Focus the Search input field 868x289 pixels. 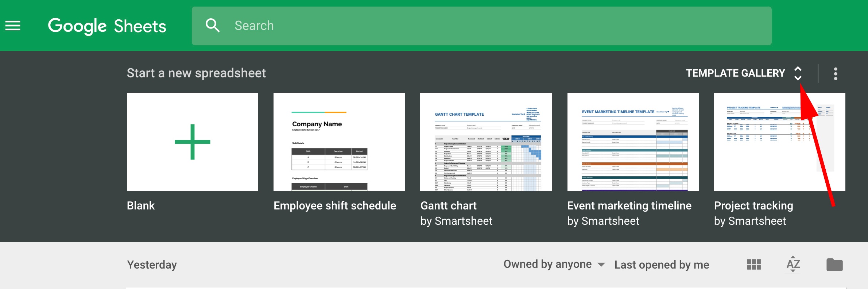click(x=481, y=26)
